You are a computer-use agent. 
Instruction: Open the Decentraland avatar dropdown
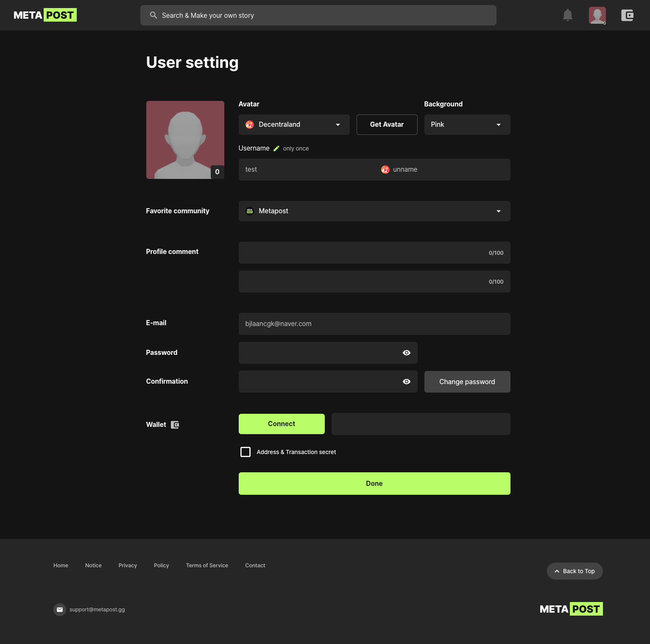pyautogui.click(x=294, y=125)
